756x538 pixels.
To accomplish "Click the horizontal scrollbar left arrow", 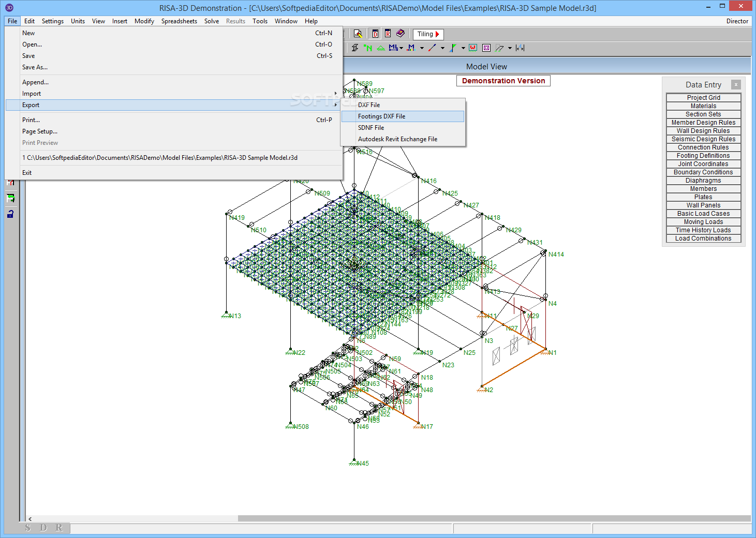I will (x=30, y=518).
